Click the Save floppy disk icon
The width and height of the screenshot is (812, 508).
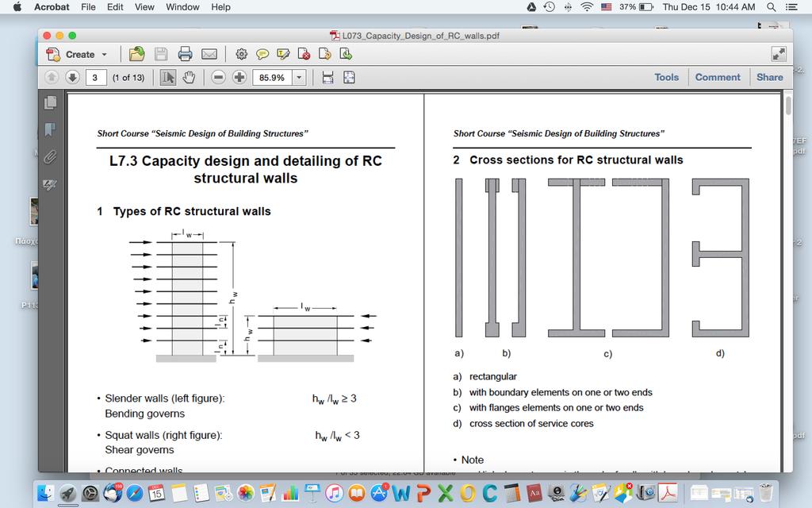point(161,54)
